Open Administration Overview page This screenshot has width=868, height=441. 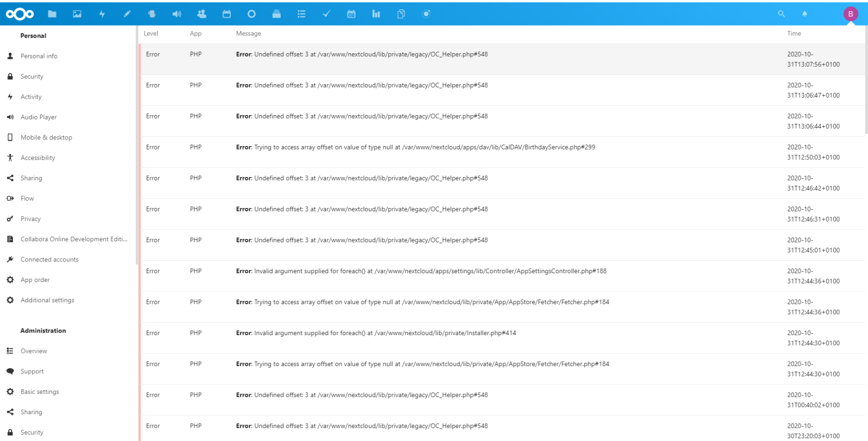33,351
